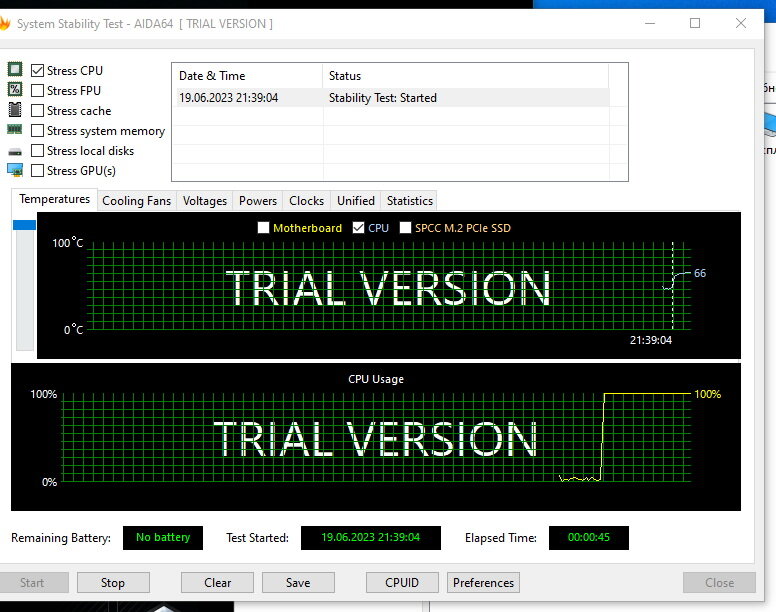Click the AIDA64 flame icon in title bar
The height and width of the screenshot is (612, 776).
(x=4, y=23)
